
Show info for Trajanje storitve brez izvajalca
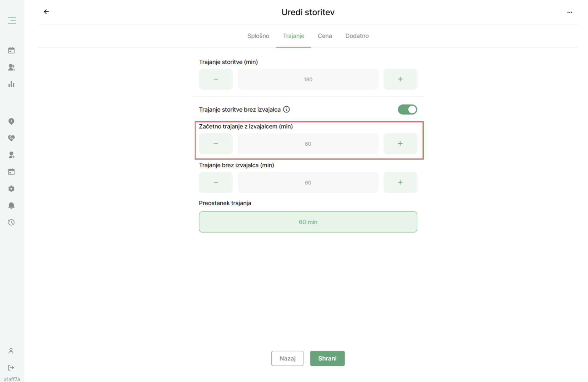(286, 110)
